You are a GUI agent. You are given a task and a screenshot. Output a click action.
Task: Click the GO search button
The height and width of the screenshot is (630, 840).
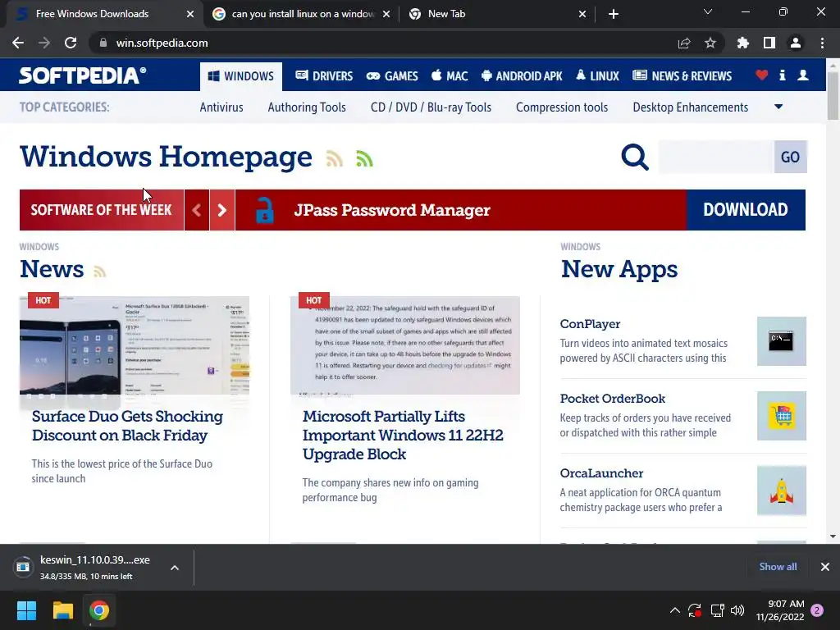[x=790, y=157]
